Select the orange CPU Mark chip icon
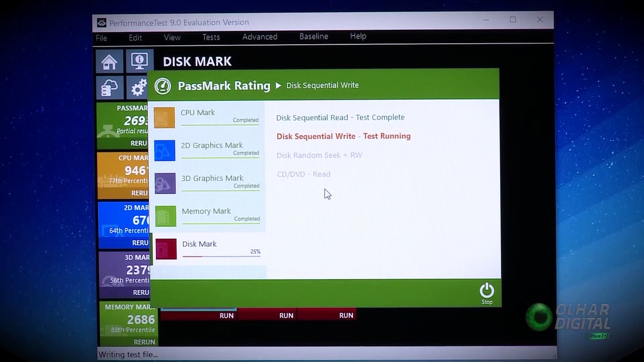Image resolution: width=644 pixels, height=362 pixels. (x=164, y=118)
